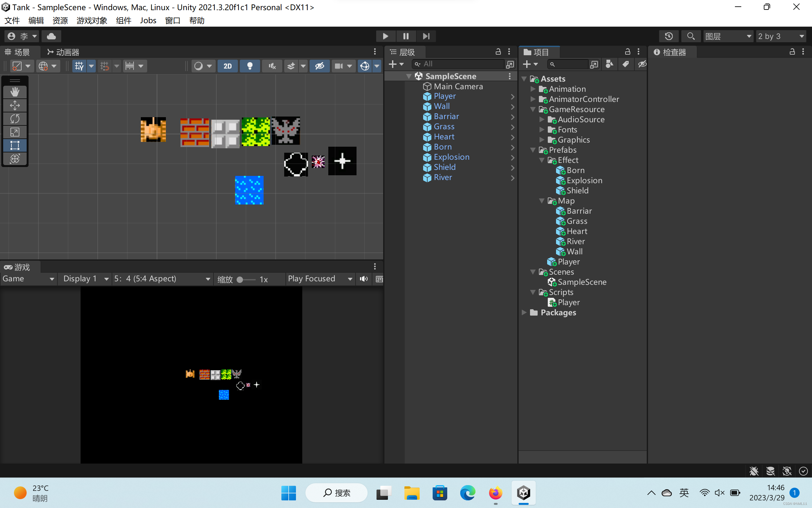This screenshot has height=508, width=812.
Task: Toggle Game view stats grid icon
Action: coord(379,279)
